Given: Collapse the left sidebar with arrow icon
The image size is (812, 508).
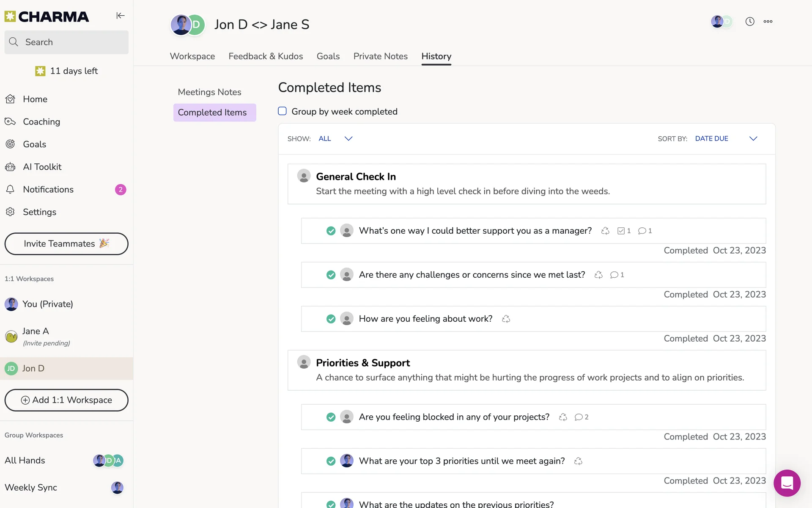Looking at the screenshot, I should point(121,16).
